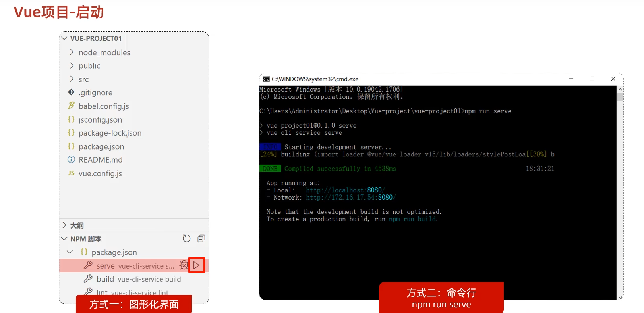This screenshot has height=313, width=644.
Task: Expand the public folder
Action: [72, 65]
